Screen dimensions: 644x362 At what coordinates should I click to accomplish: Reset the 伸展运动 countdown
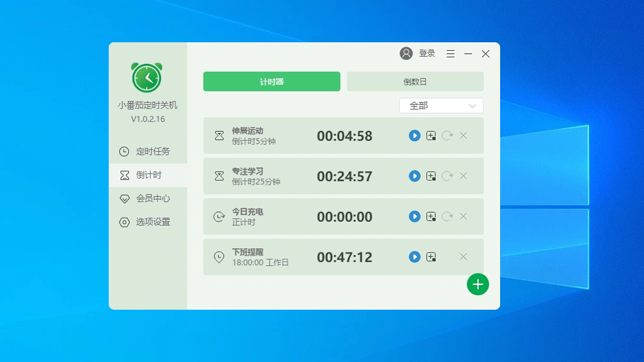(x=447, y=136)
